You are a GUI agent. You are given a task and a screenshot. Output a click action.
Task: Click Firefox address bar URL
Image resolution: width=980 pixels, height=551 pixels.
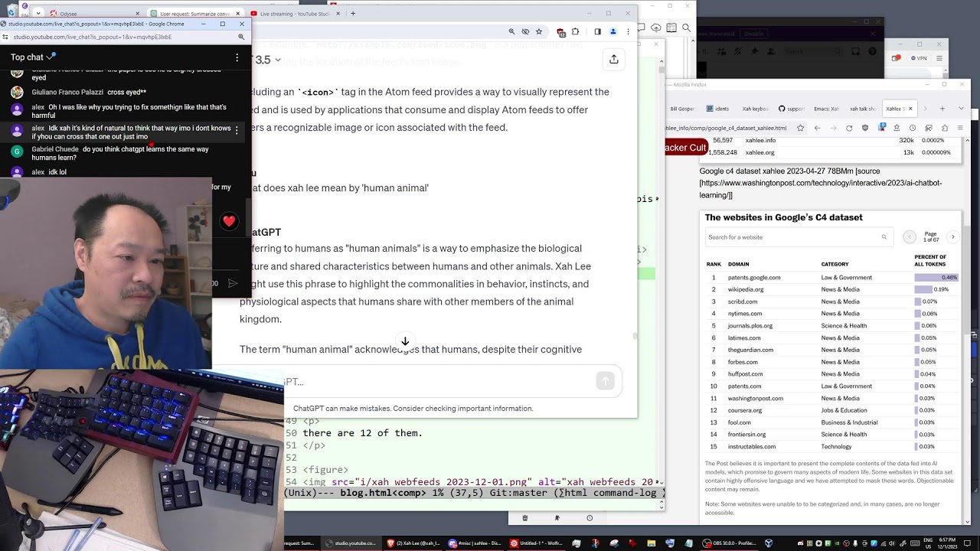click(727, 128)
